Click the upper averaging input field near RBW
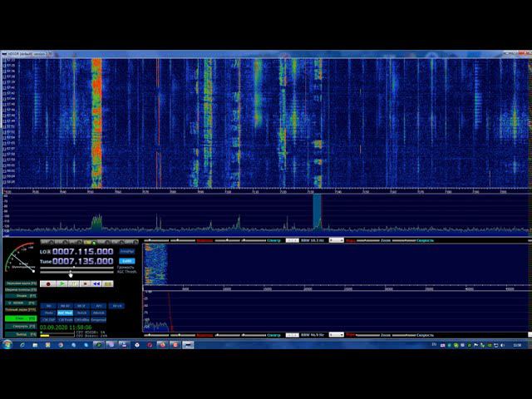This screenshot has width=532, height=399. (x=292, y=240)
